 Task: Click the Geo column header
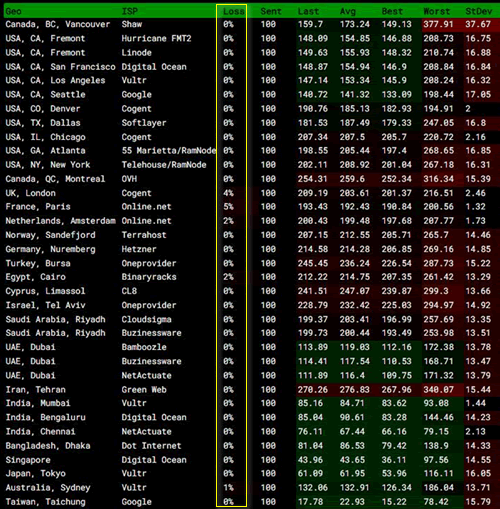coord(13,11)
